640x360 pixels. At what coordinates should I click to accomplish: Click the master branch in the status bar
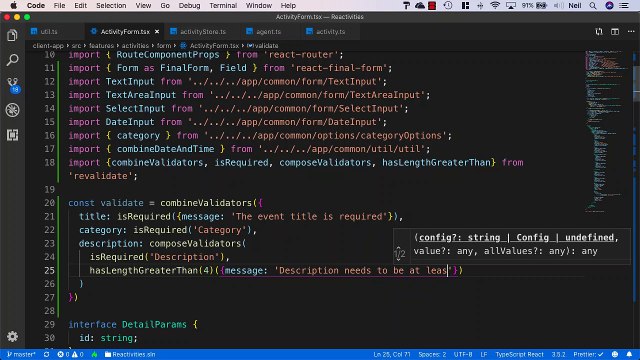[x=21, y=354]
